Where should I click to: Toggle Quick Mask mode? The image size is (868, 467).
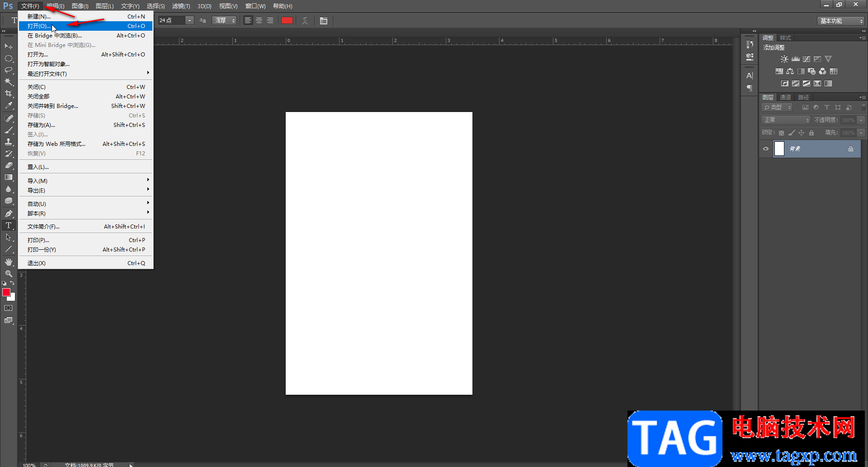coord(9,308)
